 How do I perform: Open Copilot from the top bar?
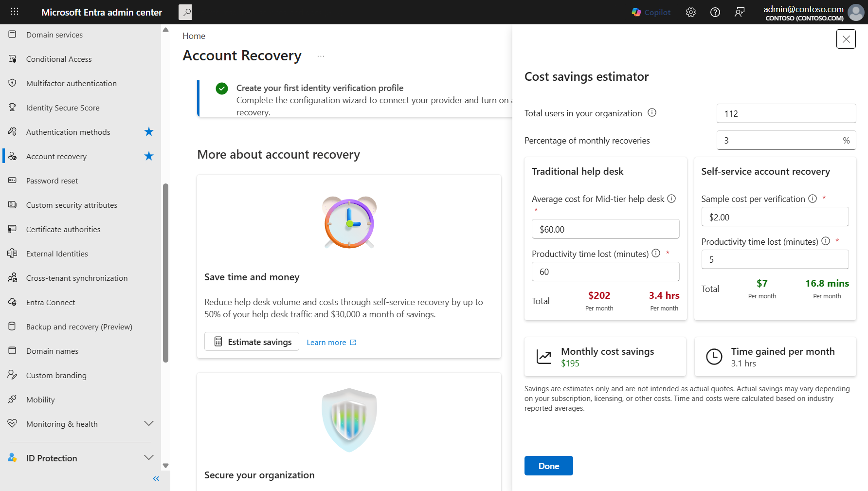(x=651, y=12)
